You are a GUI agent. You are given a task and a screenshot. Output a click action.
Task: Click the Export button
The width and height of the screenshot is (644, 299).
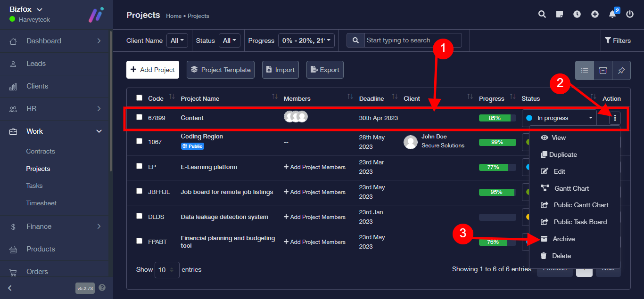click(325, 70)
